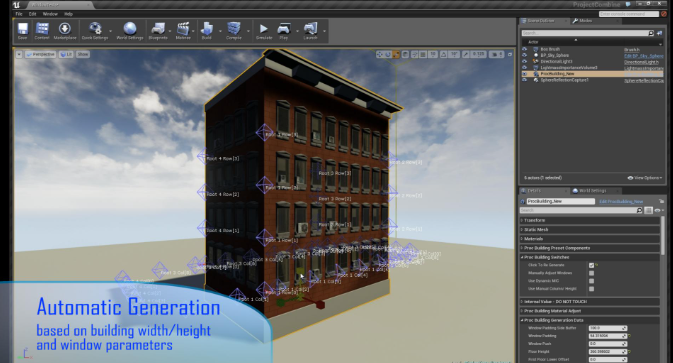This screenshot has width=673, height=363.
Task: Click the Details search magnifier icon
Action: point(640,210)
